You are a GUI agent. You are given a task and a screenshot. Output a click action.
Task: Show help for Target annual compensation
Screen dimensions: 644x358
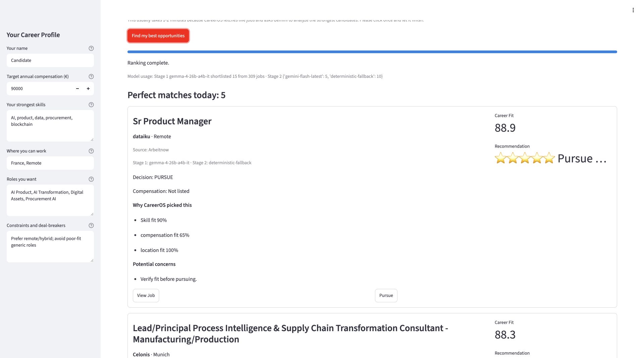[91, 76]
